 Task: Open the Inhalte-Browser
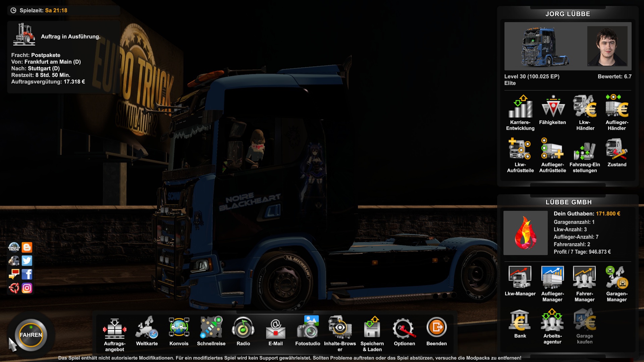point(340,334)
